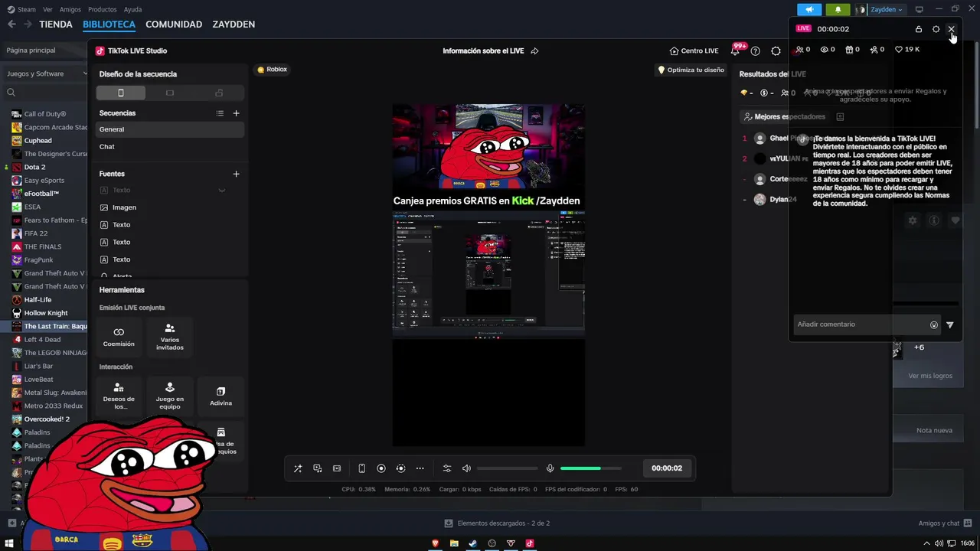Open Steam TIENDA tab
The width and height of the screenshot is (980, 551).
56,24
